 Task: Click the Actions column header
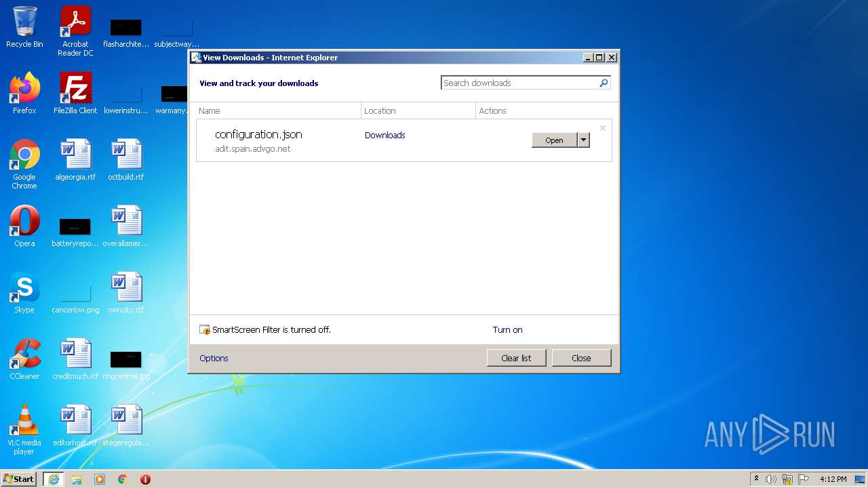(544, 110)
